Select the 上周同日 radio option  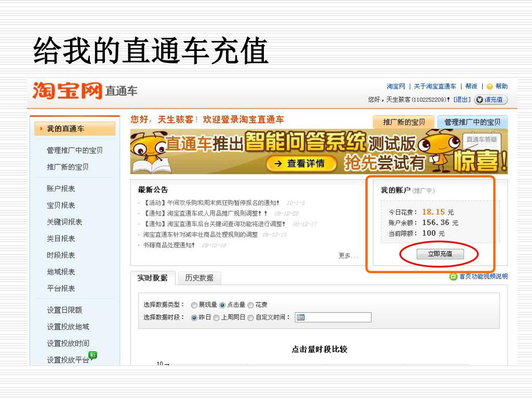coord(216,318)
